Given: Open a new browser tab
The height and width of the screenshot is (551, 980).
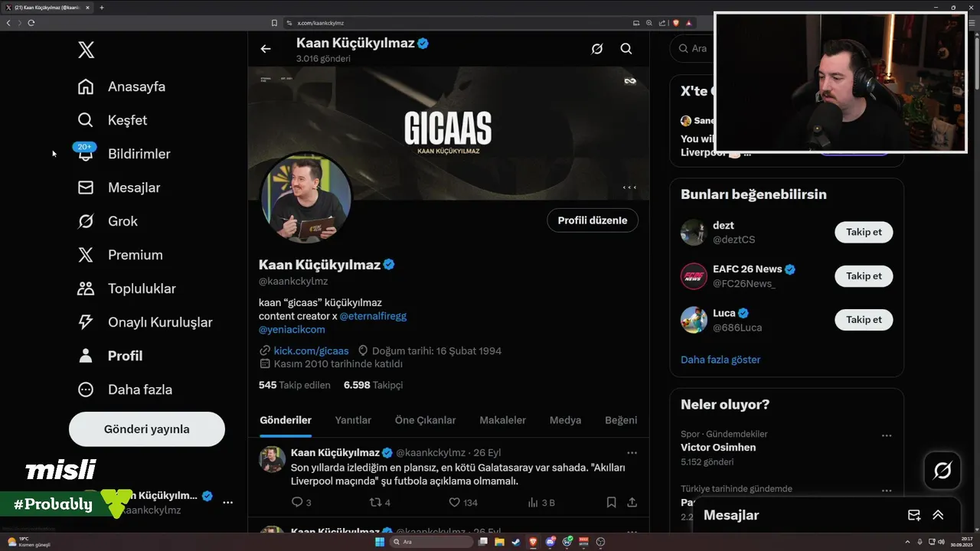Looking at the screenshot, I should 102,8.
